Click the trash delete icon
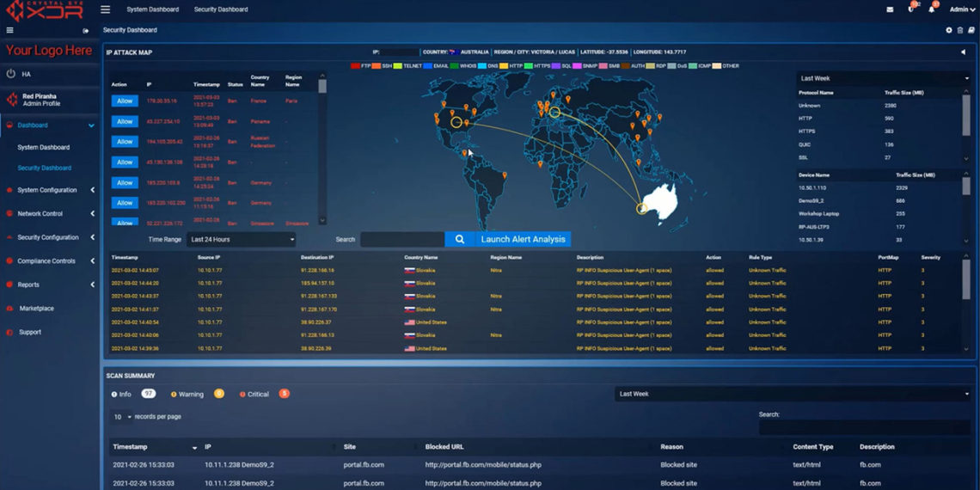The height and width of the screenshot is (490, 980). [x=960, y=30]
